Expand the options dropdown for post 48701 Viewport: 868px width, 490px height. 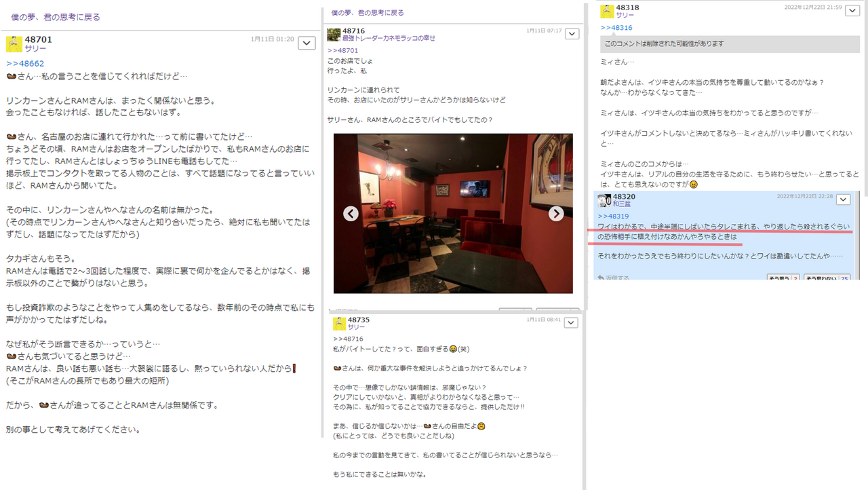tap(307, 43)
